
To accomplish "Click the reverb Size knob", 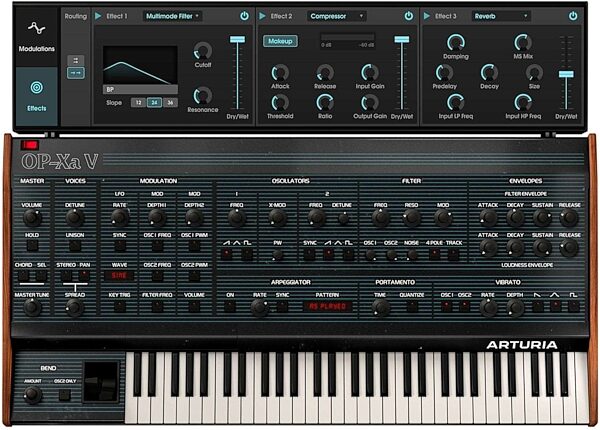I will pos(534,73).
